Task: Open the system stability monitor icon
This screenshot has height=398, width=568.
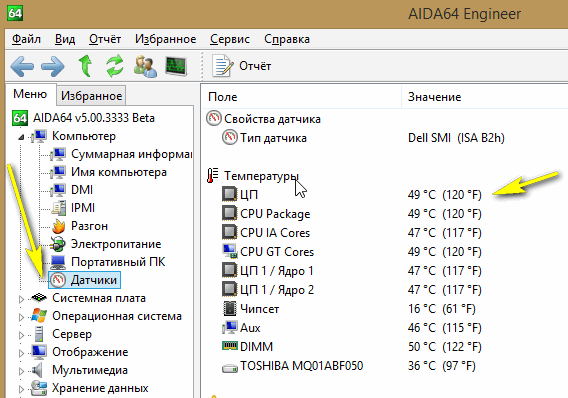Action: [x=176, y=66]
